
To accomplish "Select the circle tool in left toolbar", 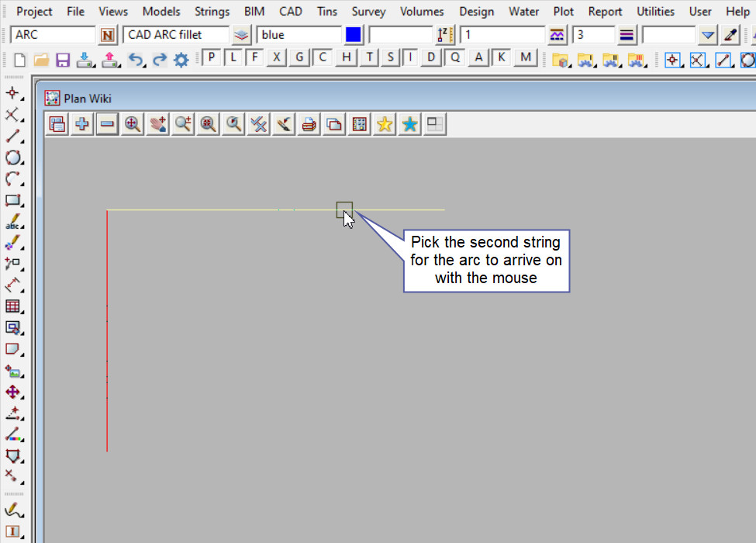I will tap(13, 158).
